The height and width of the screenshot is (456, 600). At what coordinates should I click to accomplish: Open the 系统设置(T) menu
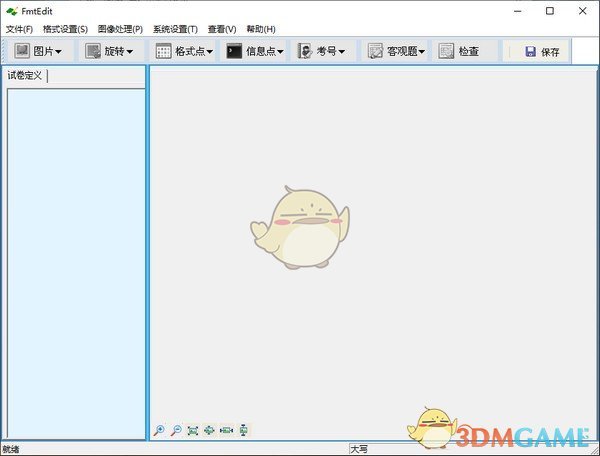click(x=175, y=29)
